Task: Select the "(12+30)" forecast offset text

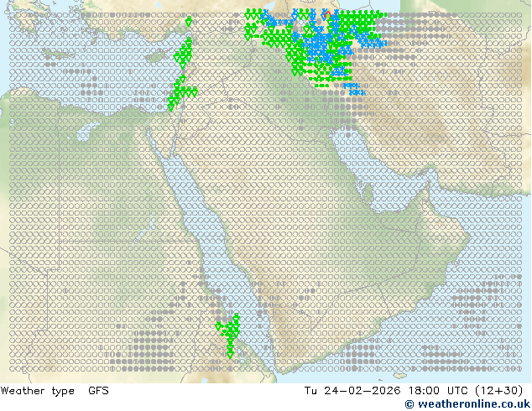Action: [x=498, y=391]
